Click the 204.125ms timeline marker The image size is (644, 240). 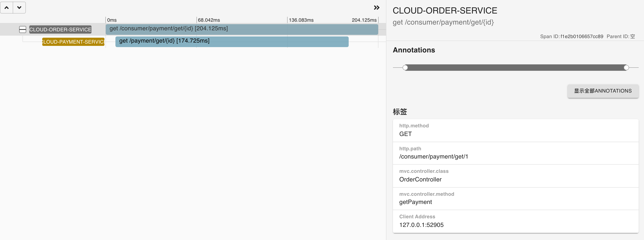click(x=364, y=20)
